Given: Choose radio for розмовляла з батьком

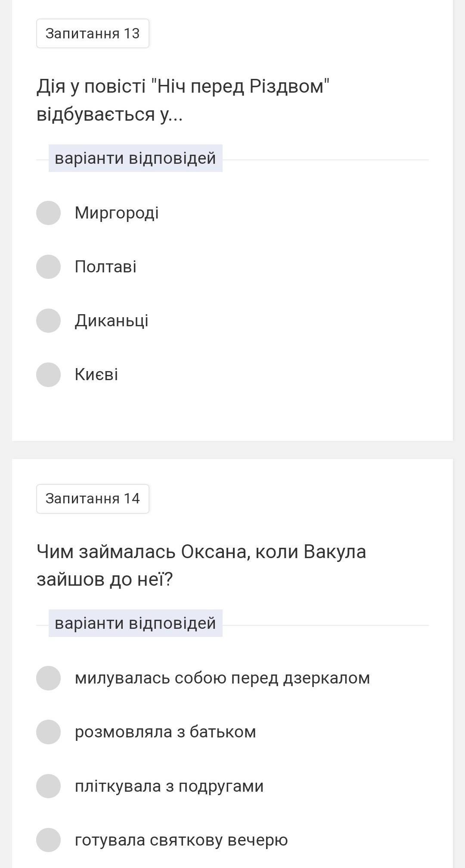Looking at the screenshot, I should [x=48, y=732].
